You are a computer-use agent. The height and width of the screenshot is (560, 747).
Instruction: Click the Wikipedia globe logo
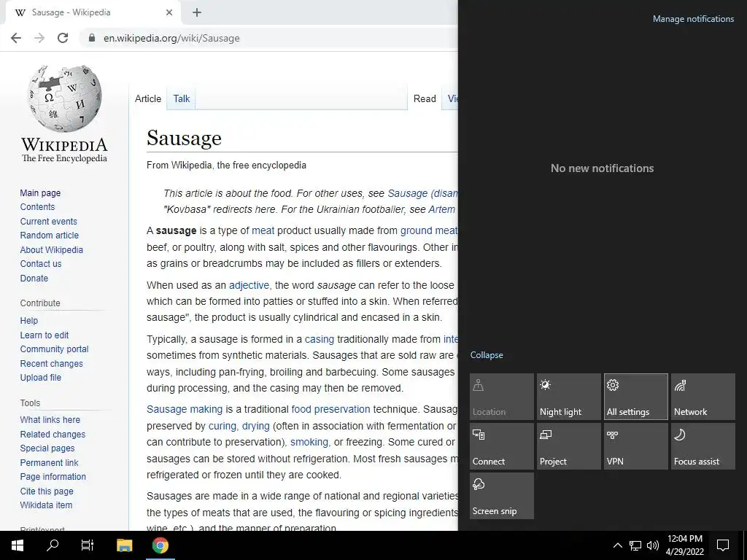click(64, 98)
